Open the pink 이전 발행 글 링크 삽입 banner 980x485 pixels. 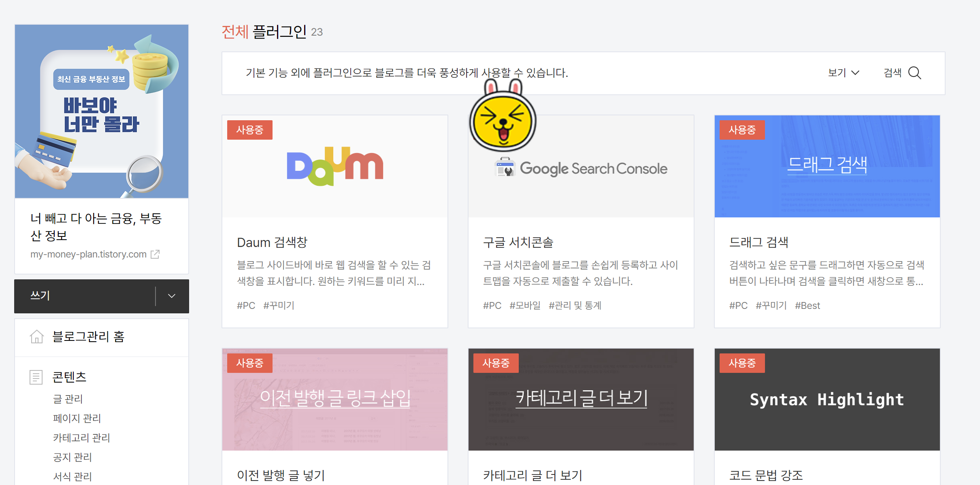(334, 399)
